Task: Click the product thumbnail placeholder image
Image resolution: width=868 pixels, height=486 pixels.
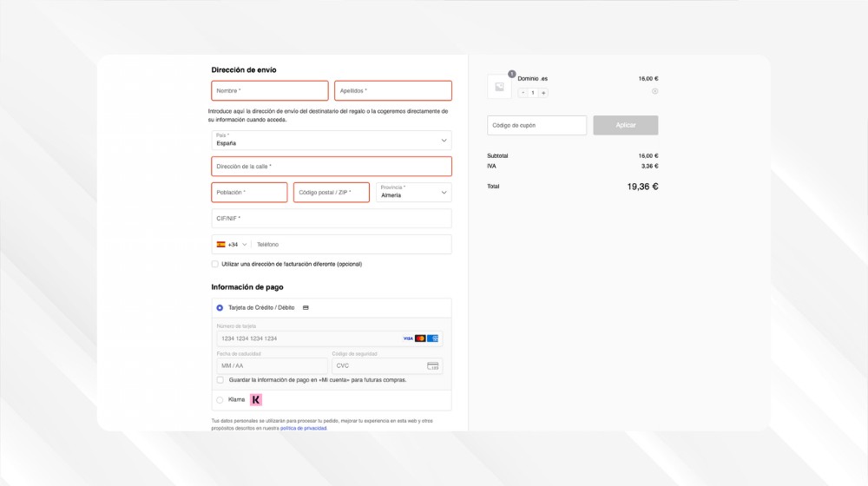Action: coord(499,86)
